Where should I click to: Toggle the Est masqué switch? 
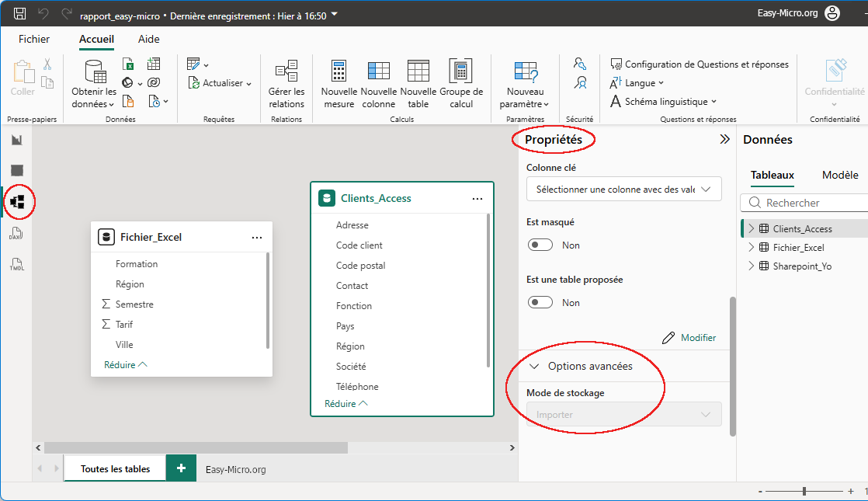click(x=540, y=245)
